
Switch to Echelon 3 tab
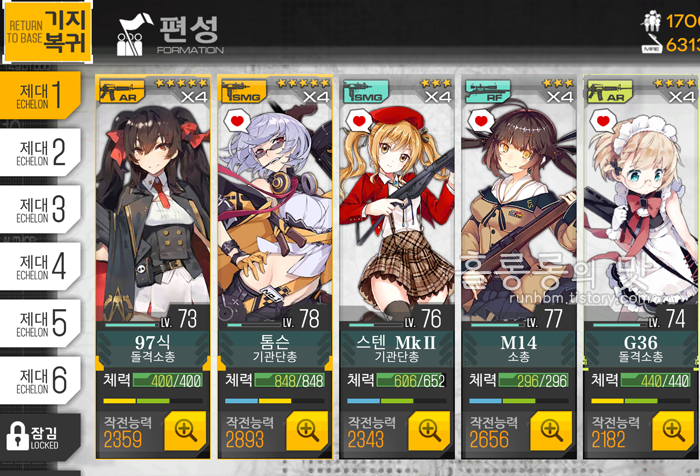coord(40,209)
